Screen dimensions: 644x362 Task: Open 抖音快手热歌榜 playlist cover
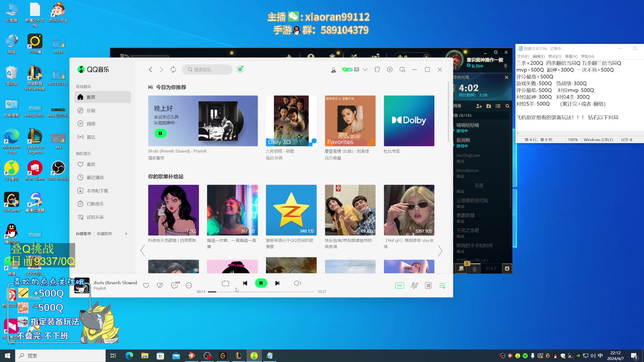pyautogui.click(x=173, y=210)
